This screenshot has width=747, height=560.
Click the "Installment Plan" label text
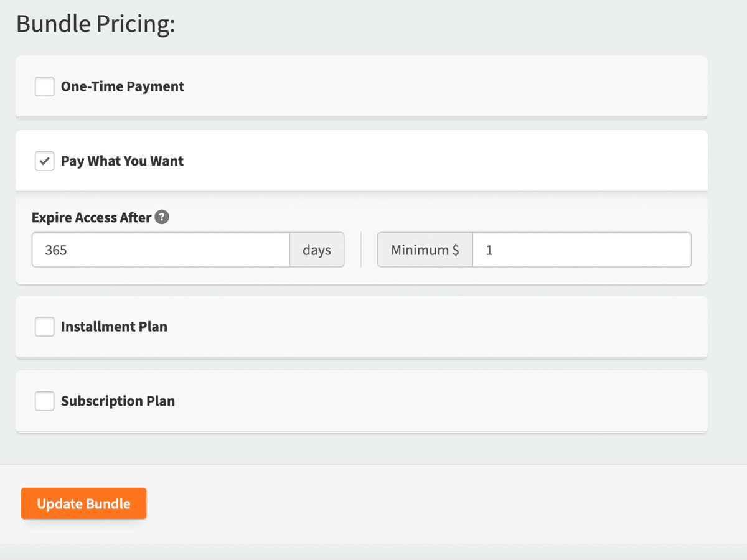[114, 327]
